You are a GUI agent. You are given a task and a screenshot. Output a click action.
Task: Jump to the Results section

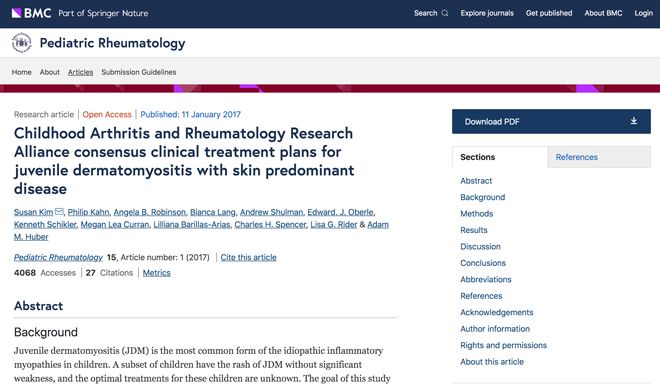(x=474, y=230)
